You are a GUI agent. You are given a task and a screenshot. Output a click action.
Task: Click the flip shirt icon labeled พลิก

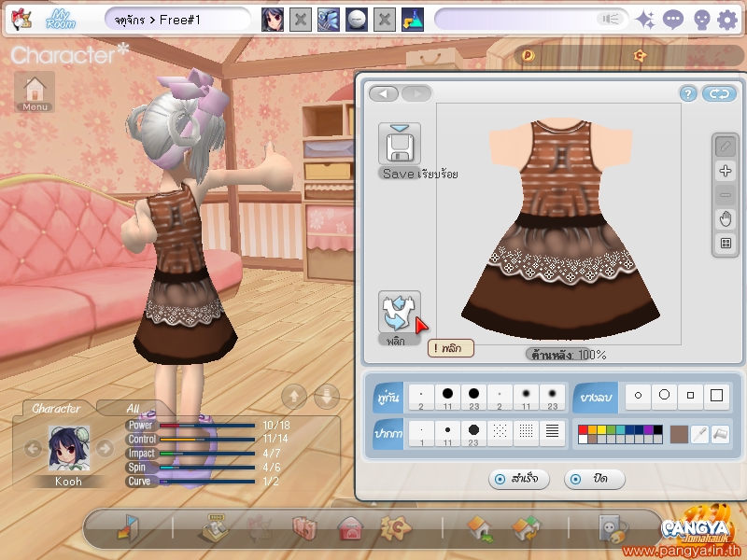point(400,312)
